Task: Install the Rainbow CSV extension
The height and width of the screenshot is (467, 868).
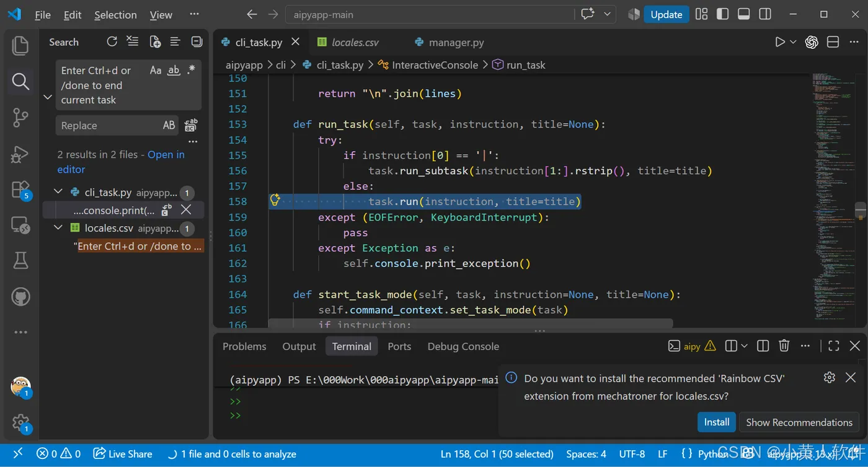Action: [x=716, y=422]
